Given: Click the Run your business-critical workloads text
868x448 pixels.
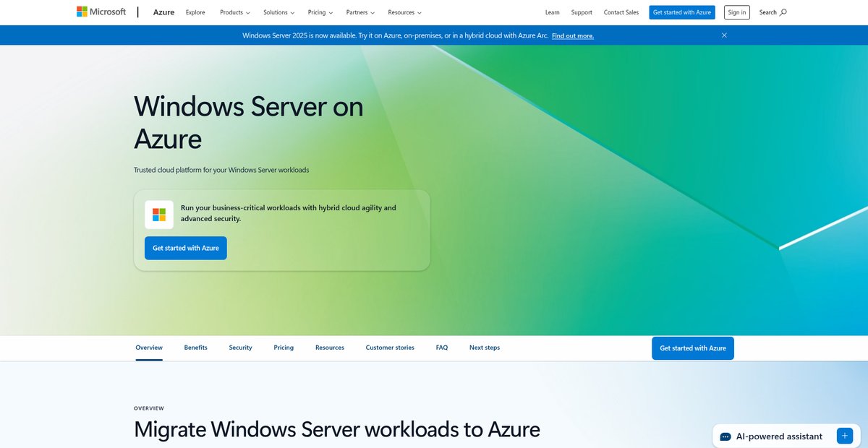Looking at the screenshot, I should tap(289, 213).
